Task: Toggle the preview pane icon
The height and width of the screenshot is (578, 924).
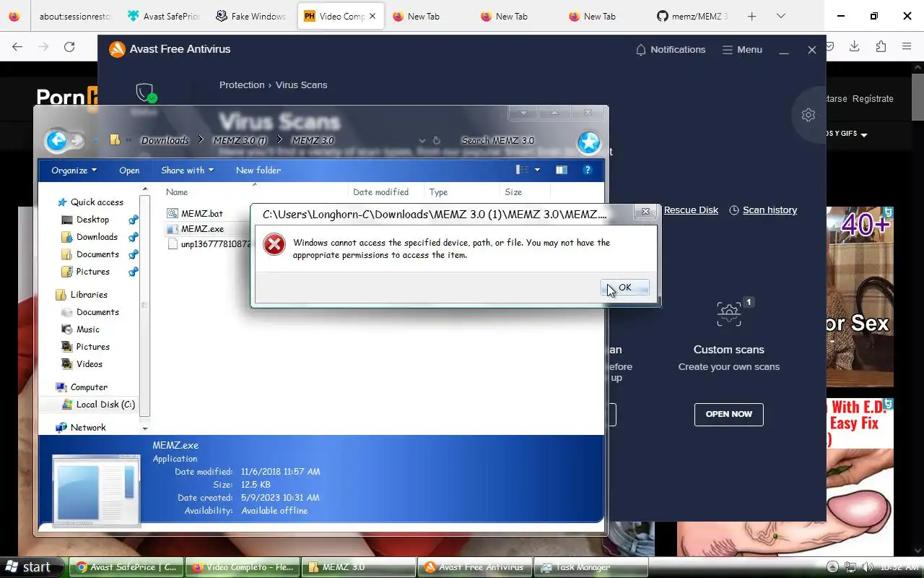Action: coord(562,170)
